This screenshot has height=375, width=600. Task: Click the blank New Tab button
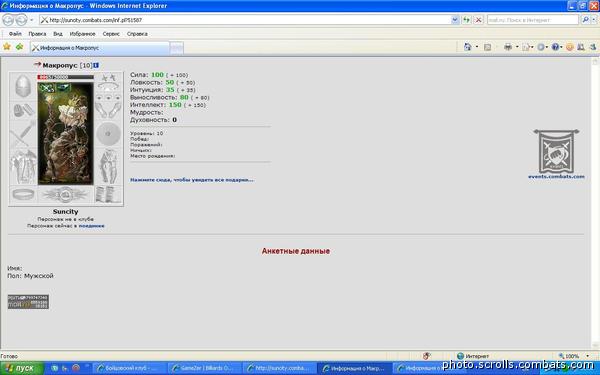tap(176, 48)
